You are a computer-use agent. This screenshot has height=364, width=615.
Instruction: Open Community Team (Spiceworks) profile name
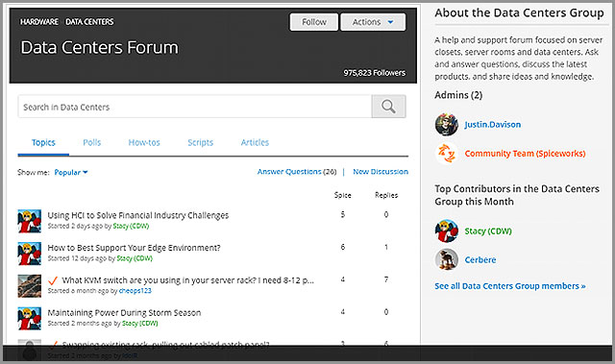click(x=526, y=154)
